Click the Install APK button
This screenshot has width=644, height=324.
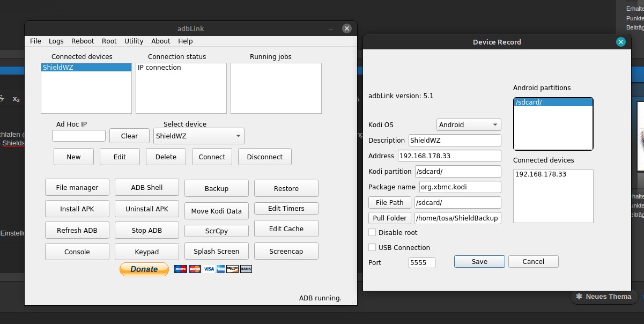click(x=77, y=209)
